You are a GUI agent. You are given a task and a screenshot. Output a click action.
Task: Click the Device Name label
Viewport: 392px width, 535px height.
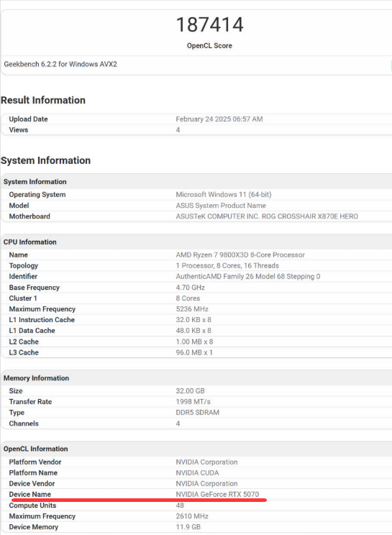click(x=30, y=495)
